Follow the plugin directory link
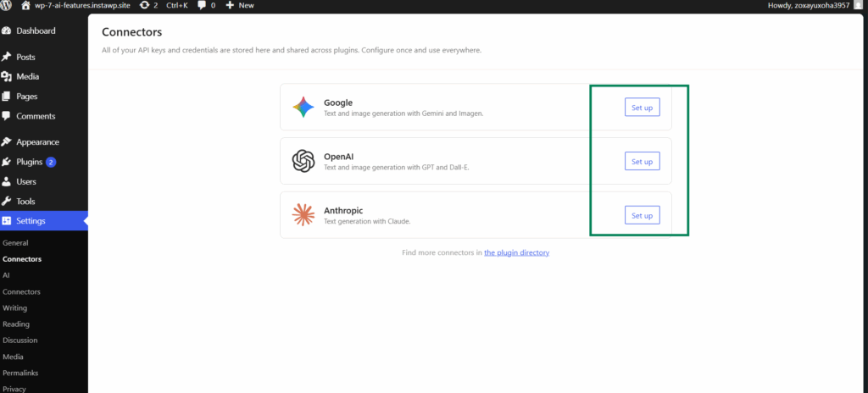Image resolution: width=868 pixels, height=393 pixels. [x=516, y=252]
